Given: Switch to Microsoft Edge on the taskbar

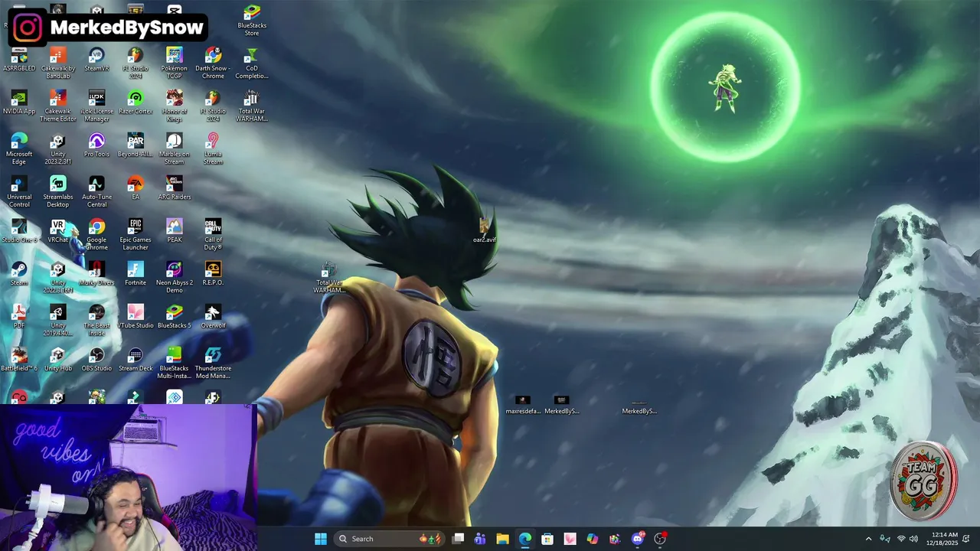Looking at the screenshot, I should pos(525,539).
